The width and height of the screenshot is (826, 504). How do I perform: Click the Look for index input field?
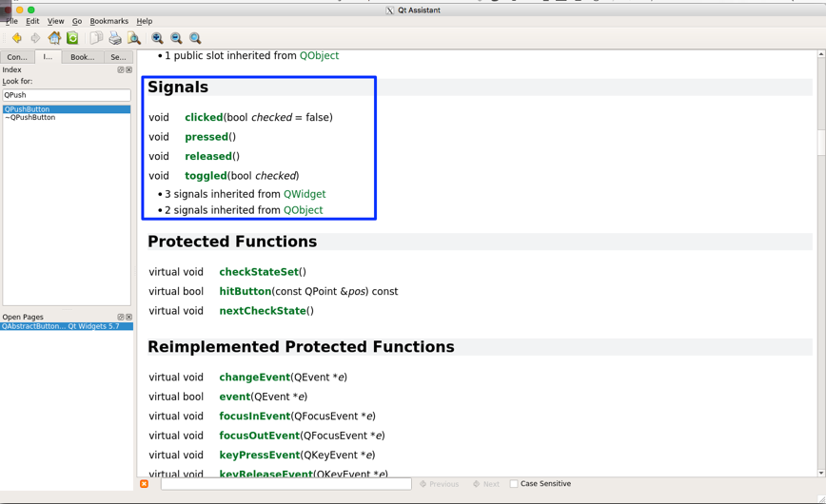(66, 95)
